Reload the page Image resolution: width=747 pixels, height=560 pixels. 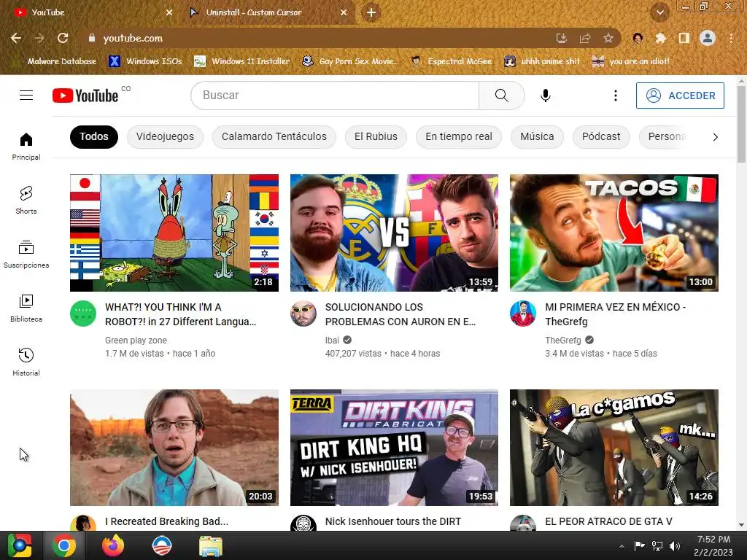[63, 38]
